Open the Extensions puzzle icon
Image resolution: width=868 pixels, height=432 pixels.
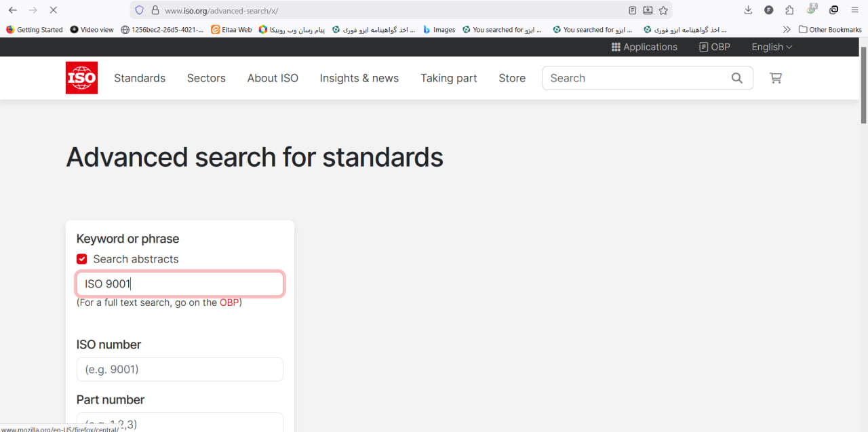[789, 10]
